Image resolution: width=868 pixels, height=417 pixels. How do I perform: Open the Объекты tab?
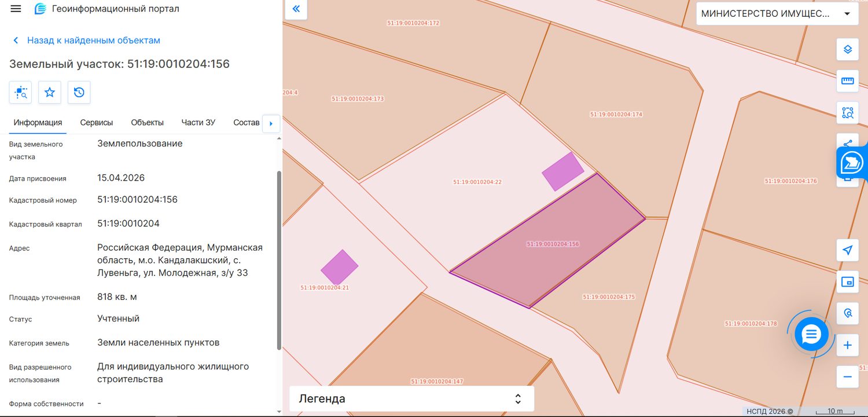(148, 123)
